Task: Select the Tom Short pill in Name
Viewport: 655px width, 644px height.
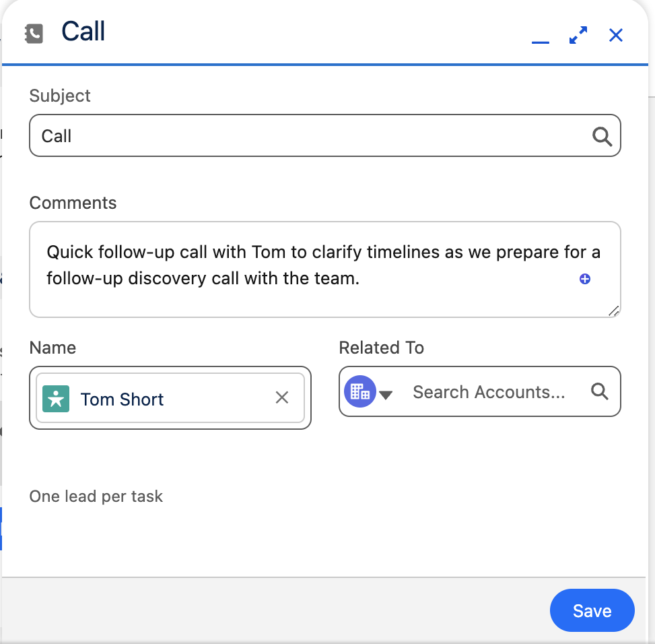Action: click(x=122, y=399)
